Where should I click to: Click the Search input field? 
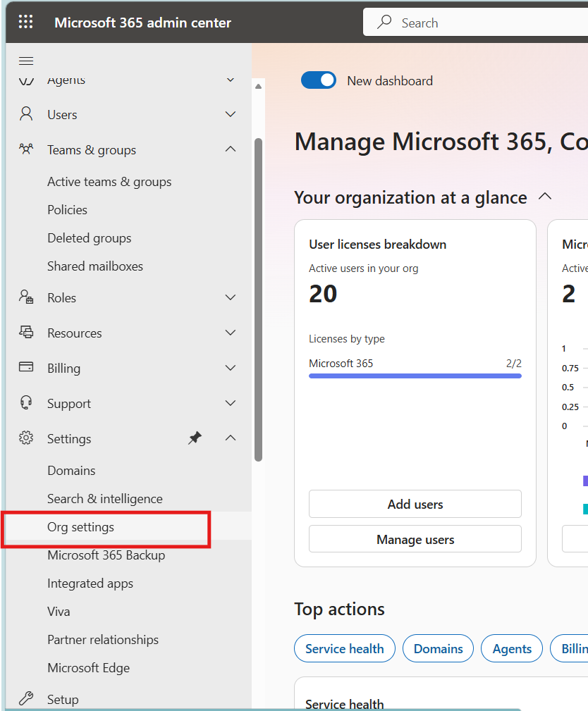[x=475, y=22]
